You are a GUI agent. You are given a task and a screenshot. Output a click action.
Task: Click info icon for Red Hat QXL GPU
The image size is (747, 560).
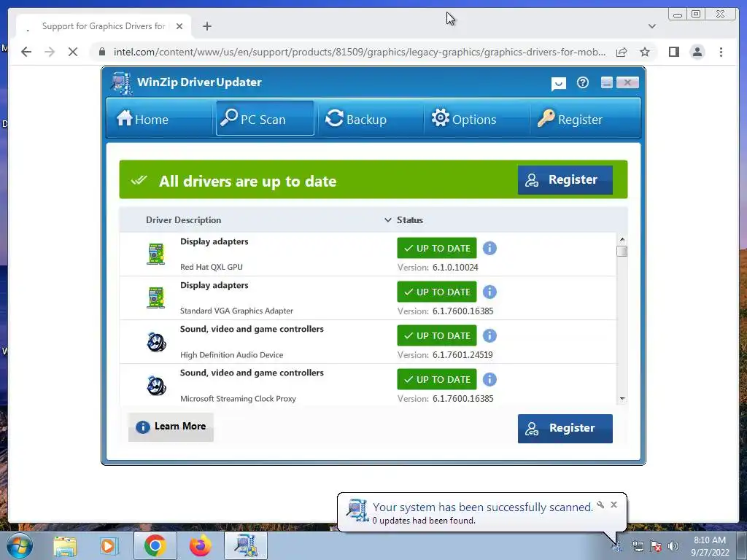click(x=489, y=248)
